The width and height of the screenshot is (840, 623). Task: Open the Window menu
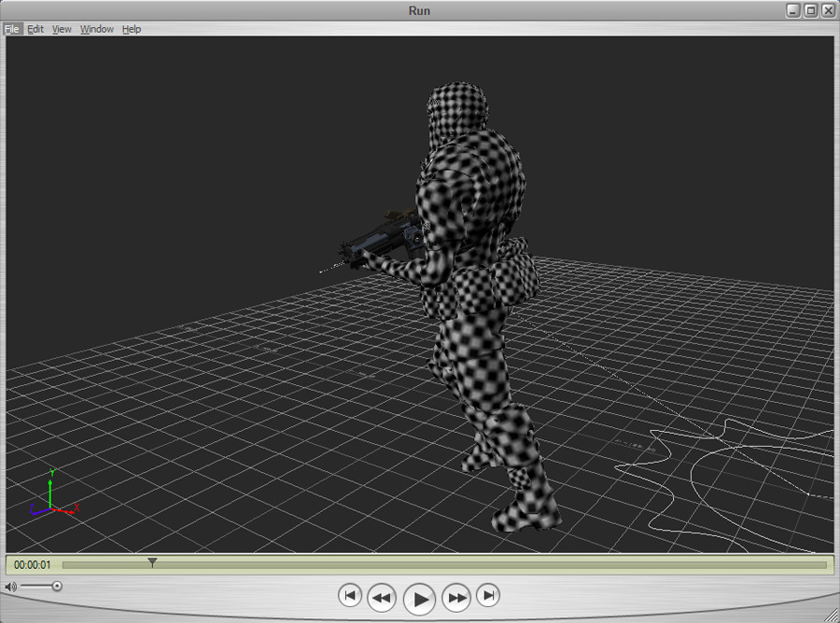pyautogui.click(x=97, y=29)
